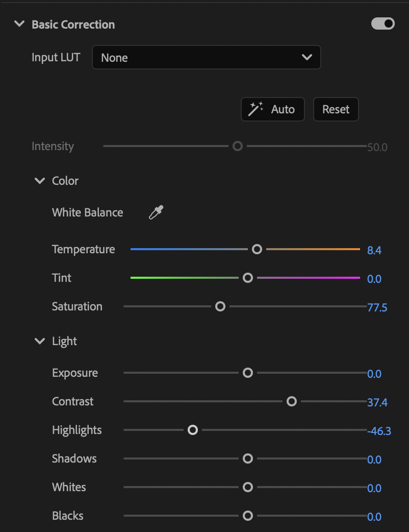The width and height of the screenshot is (409, 532).
Task: Click the Saturation slider knob
Action: point(220,306)
